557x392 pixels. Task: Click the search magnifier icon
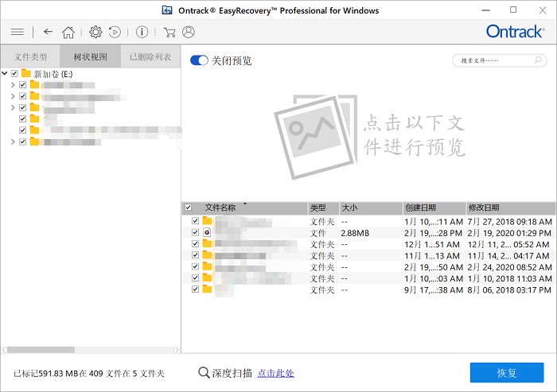point(538,60)
